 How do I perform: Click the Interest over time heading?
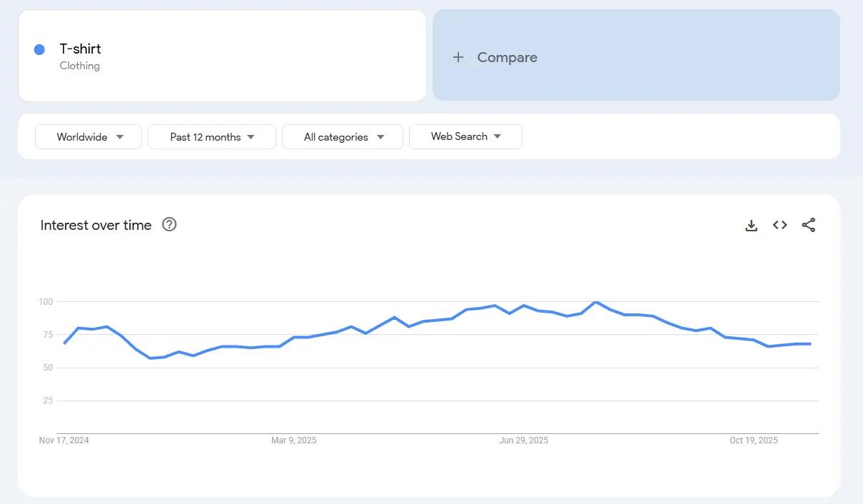tap(96, 226)
